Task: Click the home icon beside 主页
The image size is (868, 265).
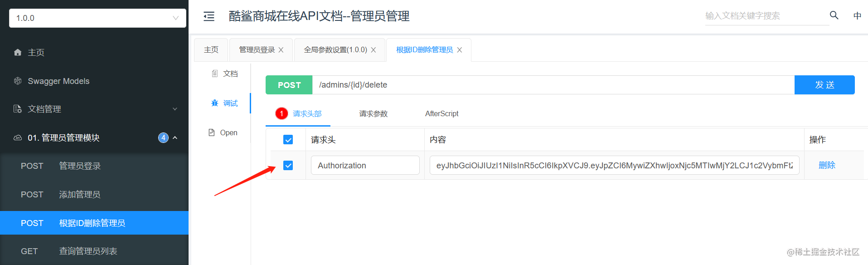Action: click(18, 53)
